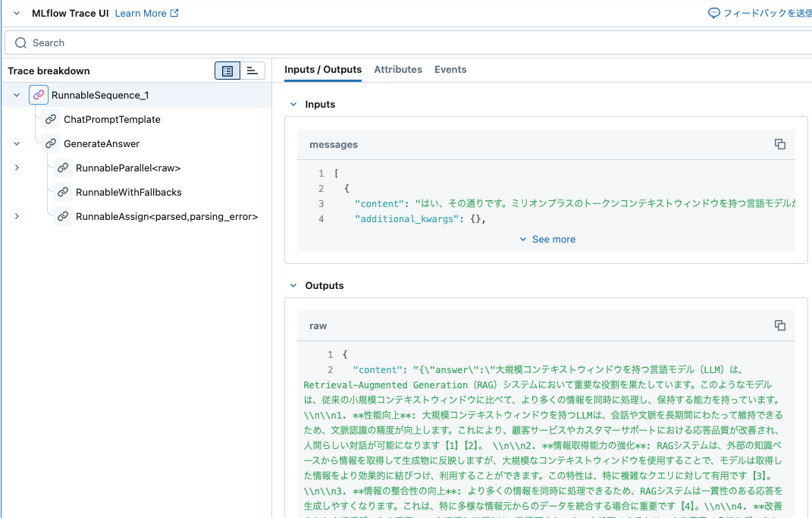This screenshot has width=812, height=518.
Task: Switch to timeline bar view toggle
Action: [252, 71]
